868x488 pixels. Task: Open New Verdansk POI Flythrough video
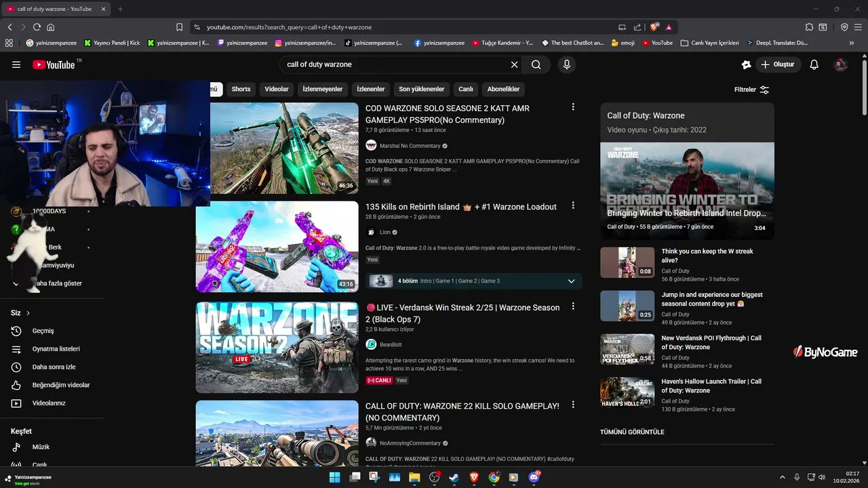click(711, 342)
